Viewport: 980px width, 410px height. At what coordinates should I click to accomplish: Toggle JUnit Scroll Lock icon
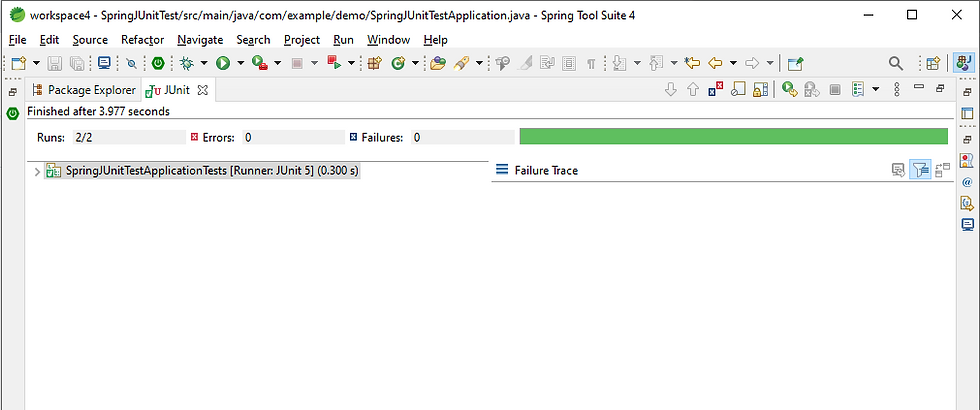click(x=760, y=90)
